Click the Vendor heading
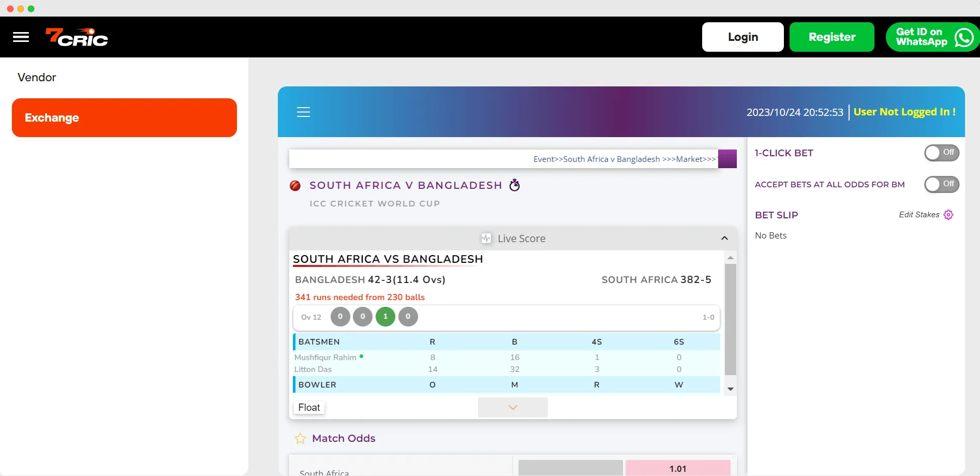980x476 pixels. click(37, 77)
